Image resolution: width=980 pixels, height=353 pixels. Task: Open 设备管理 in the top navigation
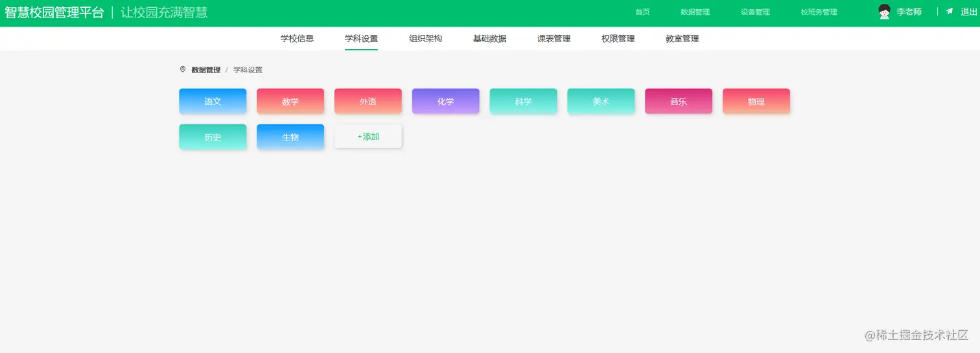pyautogui.click(x=755, y=12)
